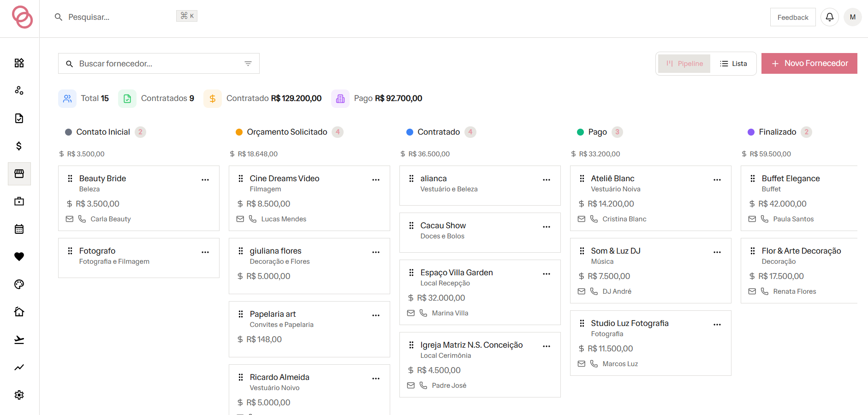Open the airplane travel sidebar icon
Viewport: 868px width, 415px height.
[19, 339]
